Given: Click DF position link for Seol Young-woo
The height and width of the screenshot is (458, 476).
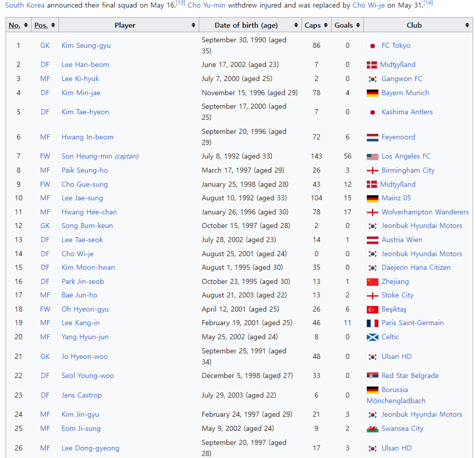Looking at the screenshot, I should [45, 375].
